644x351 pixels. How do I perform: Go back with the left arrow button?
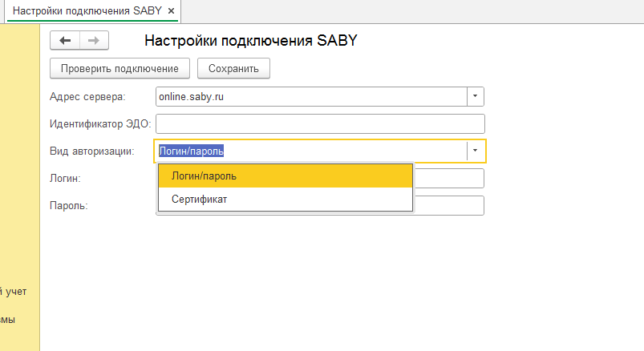pos(65,40)
